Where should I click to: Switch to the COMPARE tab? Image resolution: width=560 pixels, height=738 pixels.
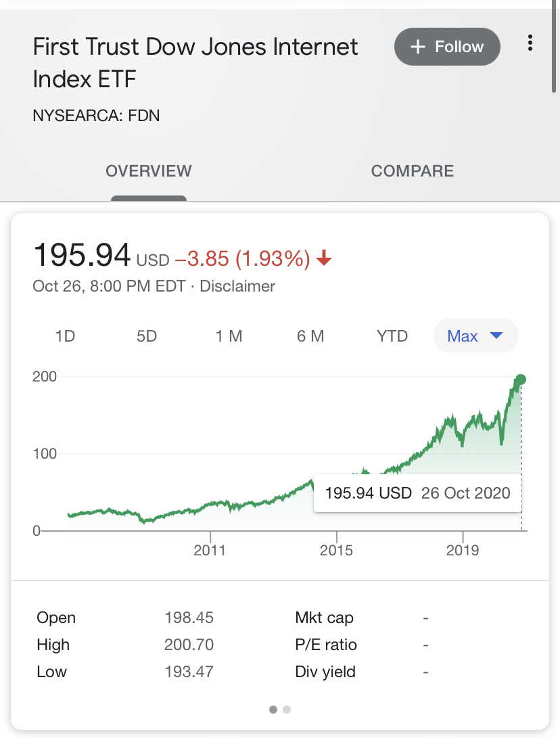413,171
